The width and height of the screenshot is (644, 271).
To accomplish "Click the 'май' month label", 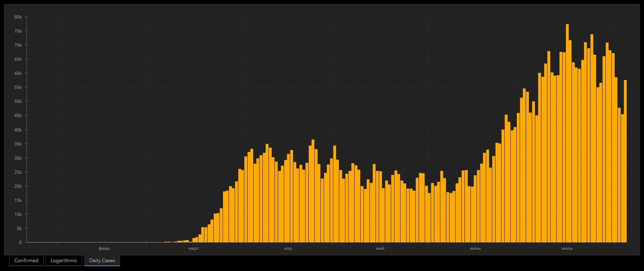I will [380, 248].
